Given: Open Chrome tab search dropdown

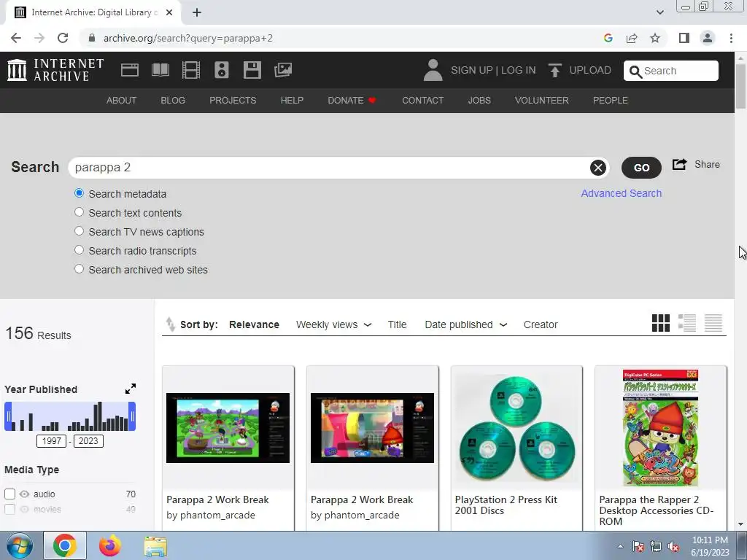Looking at the screenshot, I should [x=659, y=12].
